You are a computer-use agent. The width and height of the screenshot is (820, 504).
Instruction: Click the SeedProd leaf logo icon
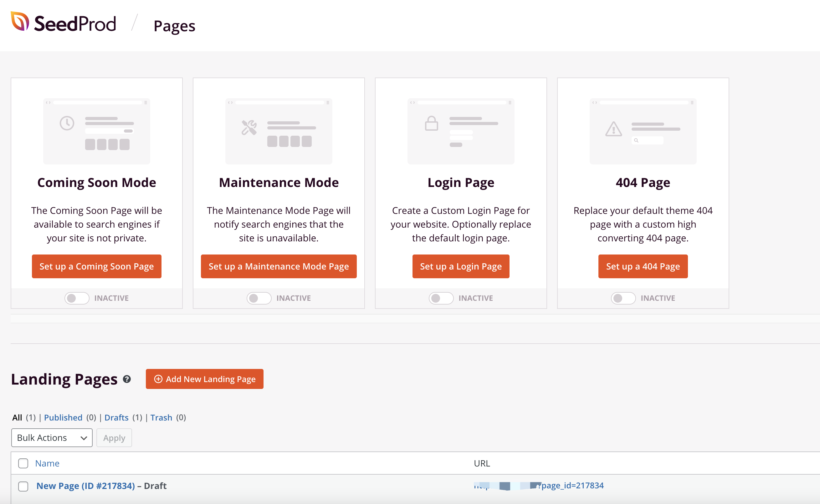(20, 21)
